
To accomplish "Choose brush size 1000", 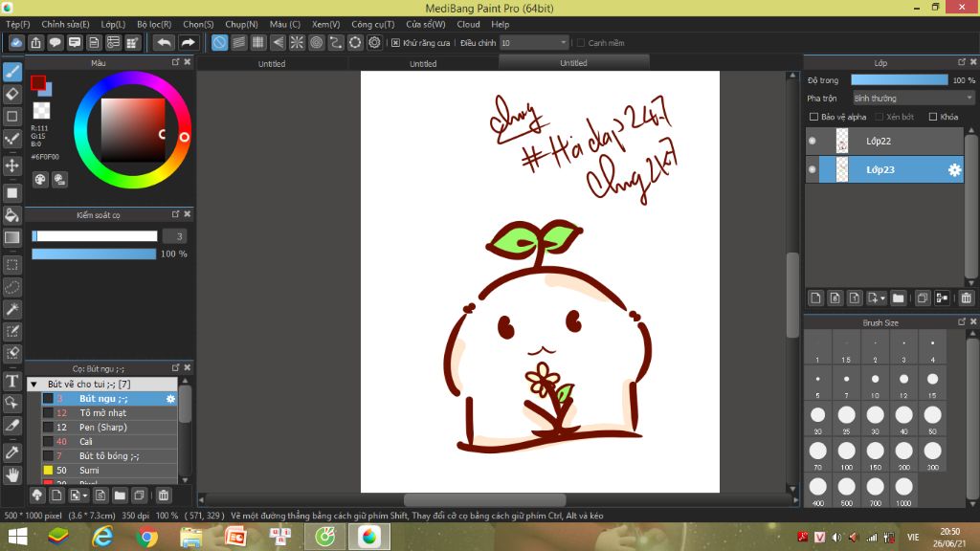I will [x=903, y=492].
